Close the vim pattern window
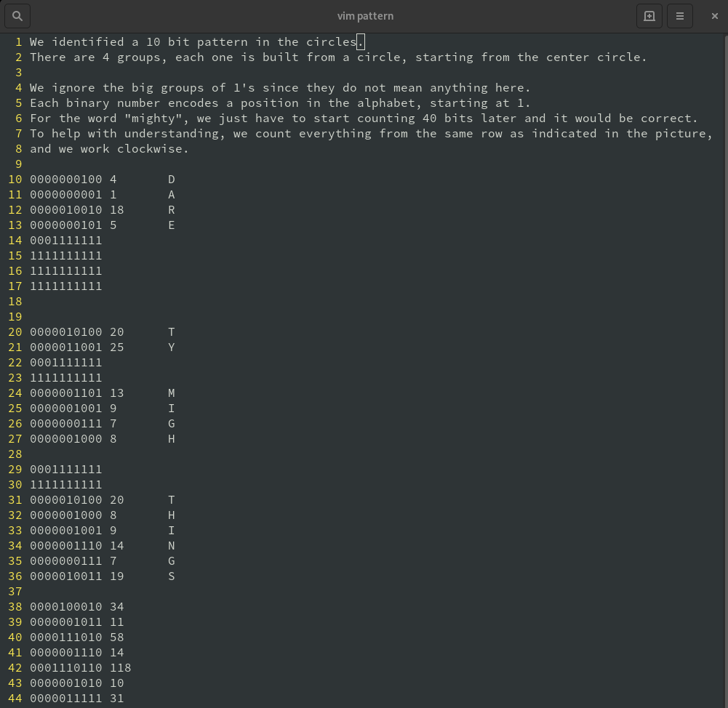The width and height of the screenshot is (728, 708). click(714, 16)
